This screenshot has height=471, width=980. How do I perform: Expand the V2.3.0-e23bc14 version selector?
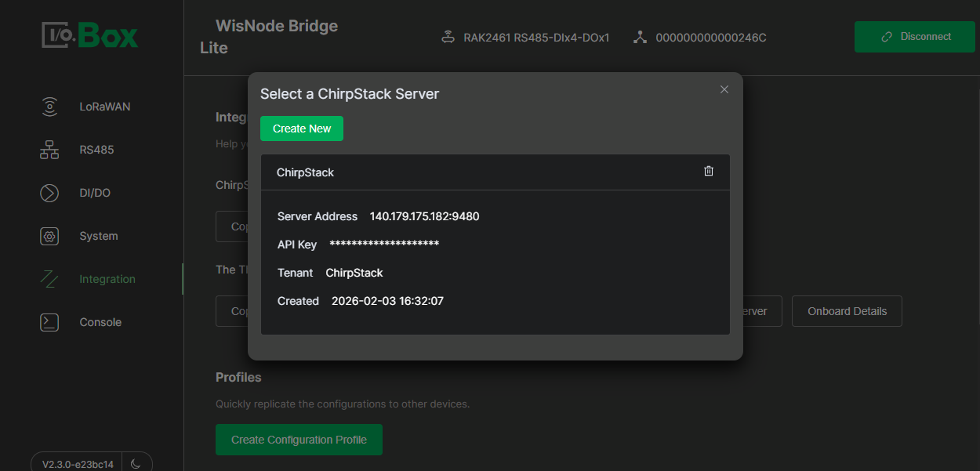click(x=76, y=462)
